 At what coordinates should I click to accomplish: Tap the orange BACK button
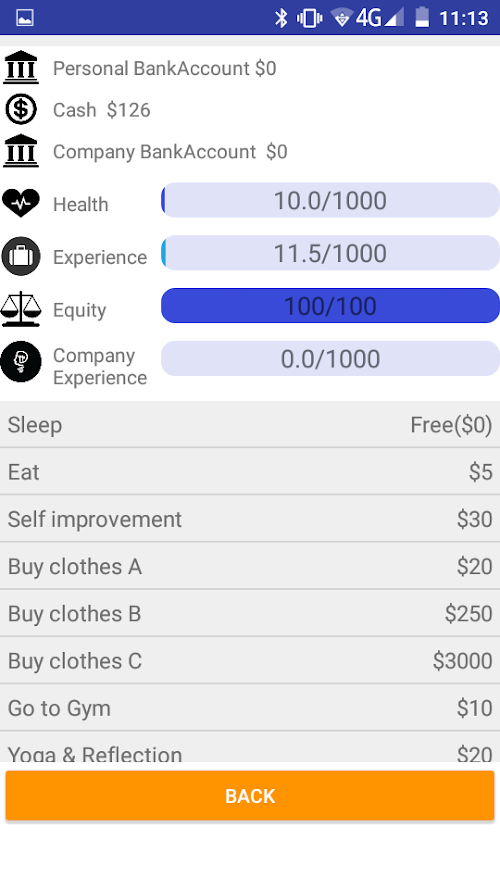(x=250, y=795)
